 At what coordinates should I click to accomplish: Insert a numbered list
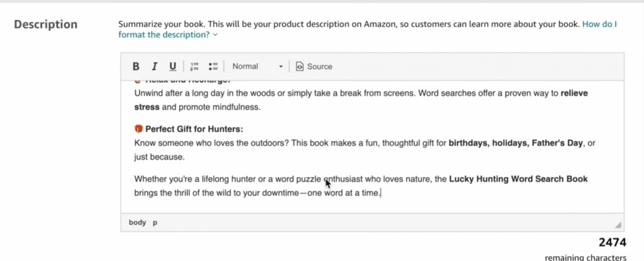click(x=194, y=67)
